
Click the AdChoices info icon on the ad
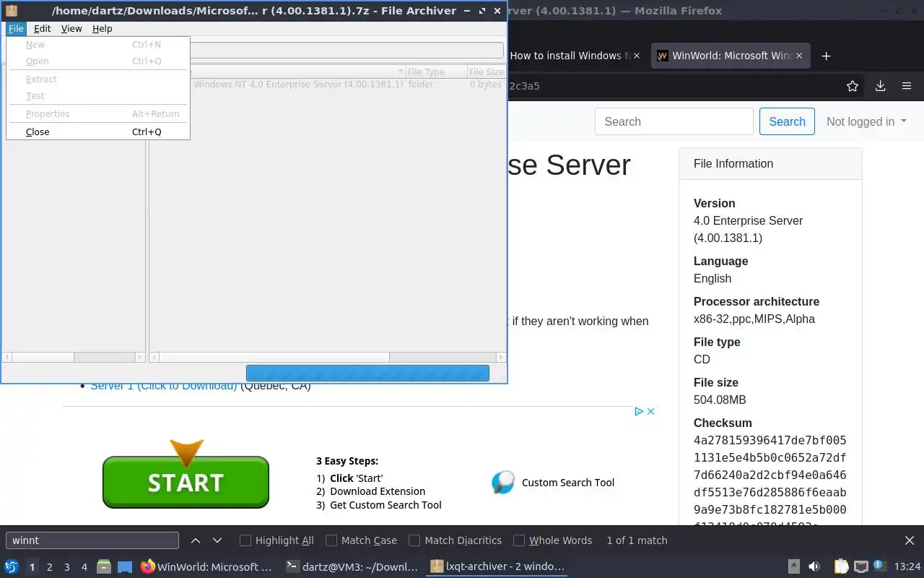[639, 411]
